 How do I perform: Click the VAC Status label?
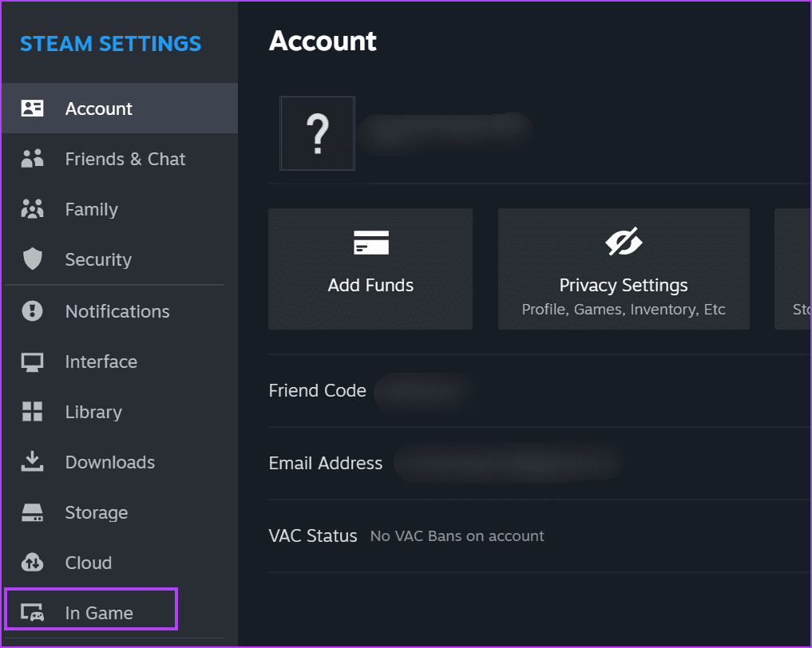click(x=313, y=535)
